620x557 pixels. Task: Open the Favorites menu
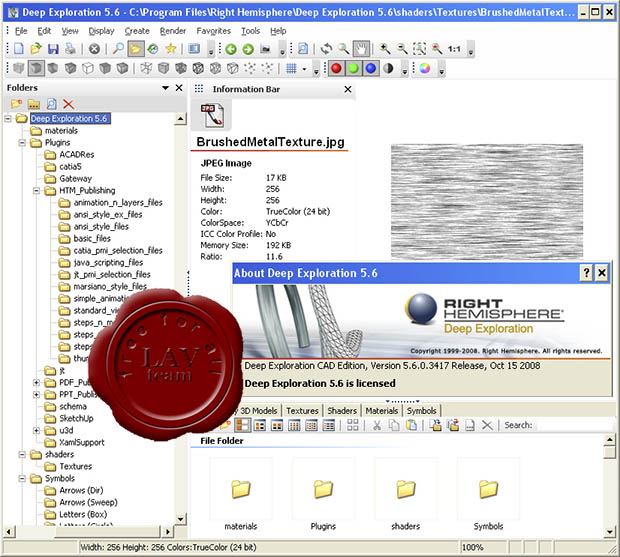(x=214, y=31)
